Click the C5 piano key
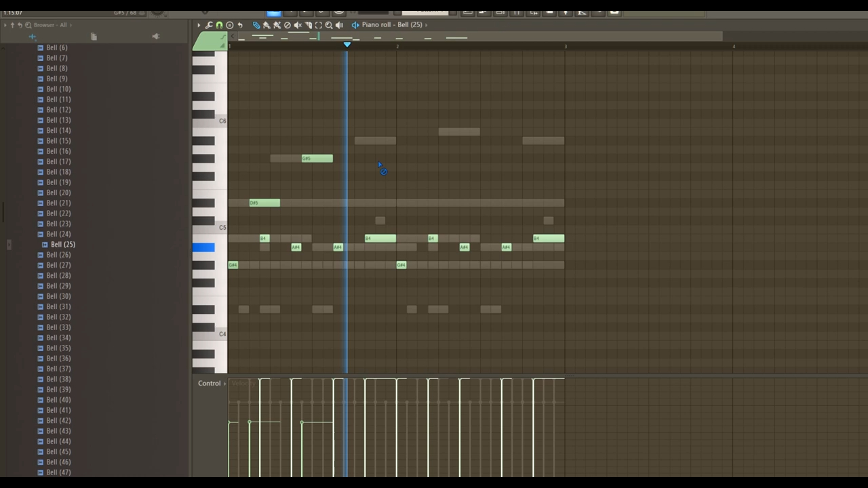The width and height of the screenshot is (868, 488). pyautogui.click(x=210, y=228)
